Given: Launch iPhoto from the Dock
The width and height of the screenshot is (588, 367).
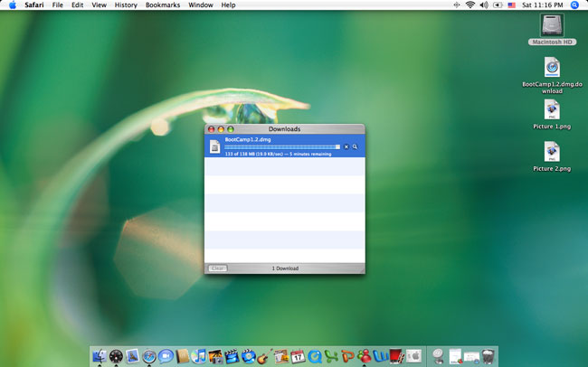Looking at the screenshot, I should click(x=215, y=356).
